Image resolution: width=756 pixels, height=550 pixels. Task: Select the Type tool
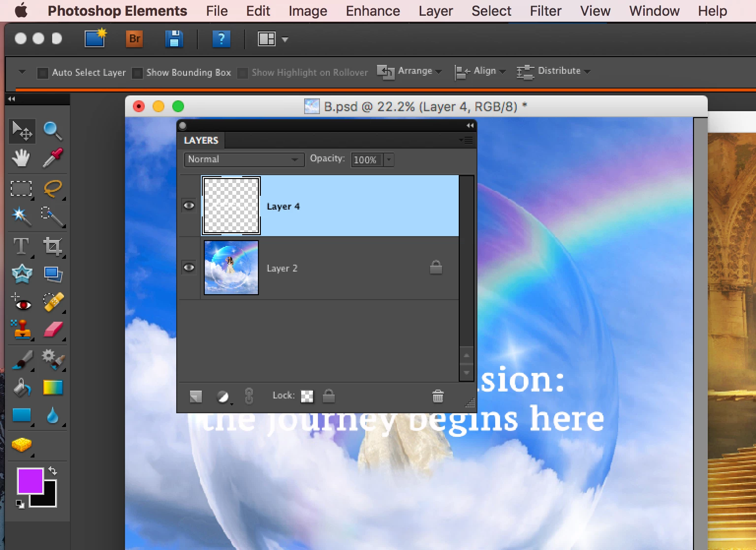point(21,246)
